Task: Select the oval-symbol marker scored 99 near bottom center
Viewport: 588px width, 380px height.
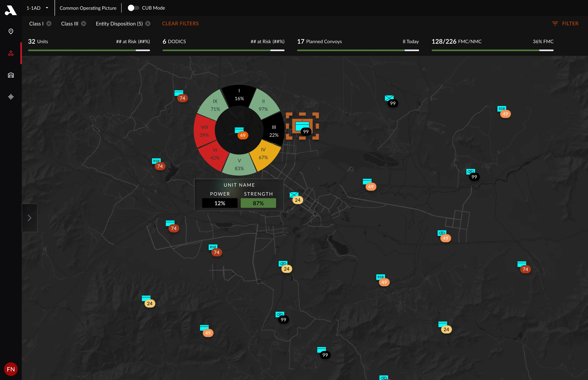Action: pos(282,318)
